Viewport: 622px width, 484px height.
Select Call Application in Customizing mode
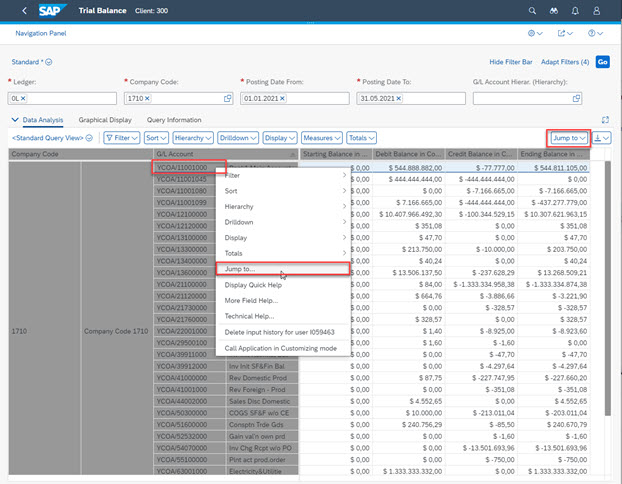[x=283, y=348]
